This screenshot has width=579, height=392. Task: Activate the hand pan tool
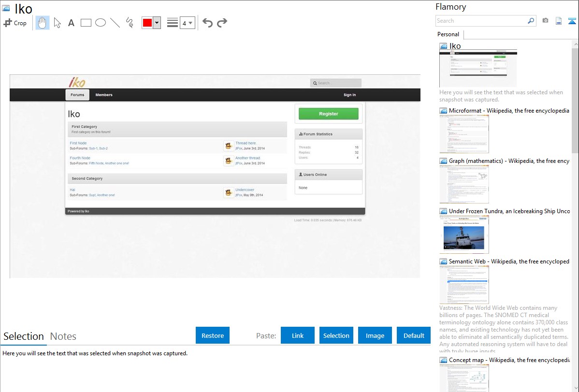pyautogui.click(x=43, y=23)
